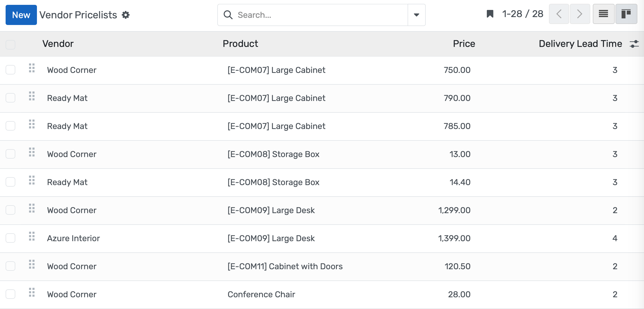This screenshot has width=644, height=309.
Task: Click the search magnifier icon
Action: (228, 15)
